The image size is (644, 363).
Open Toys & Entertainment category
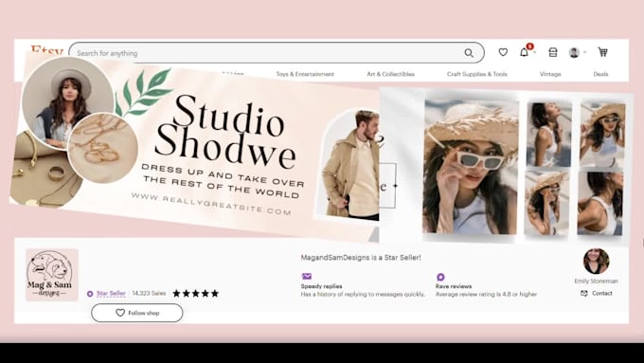[x=305, y=74]
